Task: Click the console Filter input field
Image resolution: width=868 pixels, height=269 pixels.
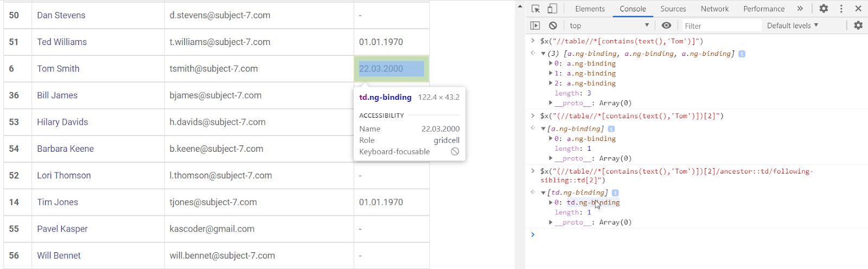Action: [720, 25]
